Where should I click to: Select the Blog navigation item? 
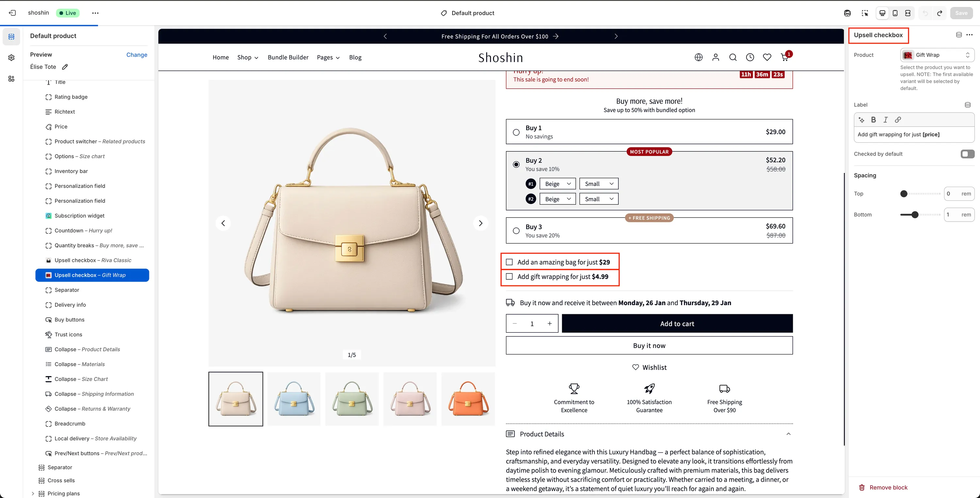click(x=355, y=57)
